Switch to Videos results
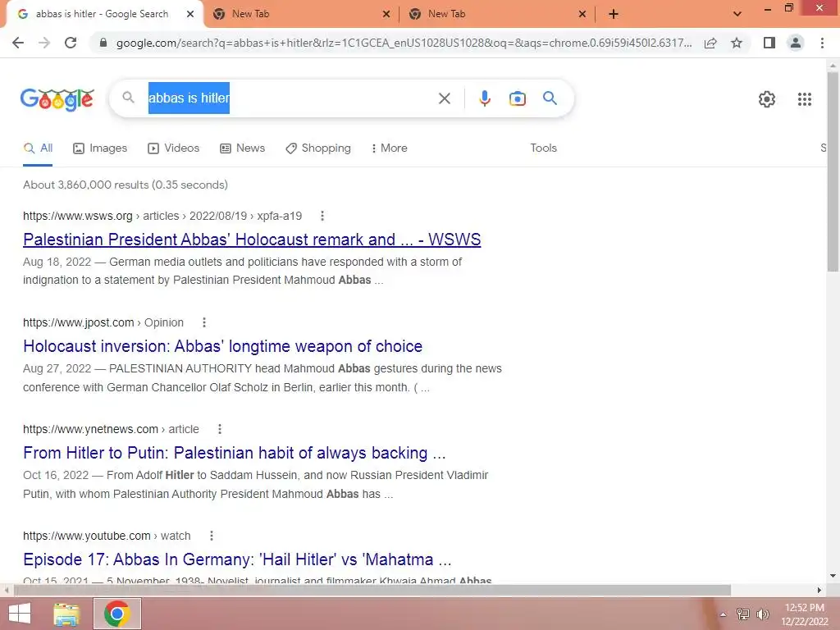Image resolution: width=840 pixels, height=630 pixels. 174,148
